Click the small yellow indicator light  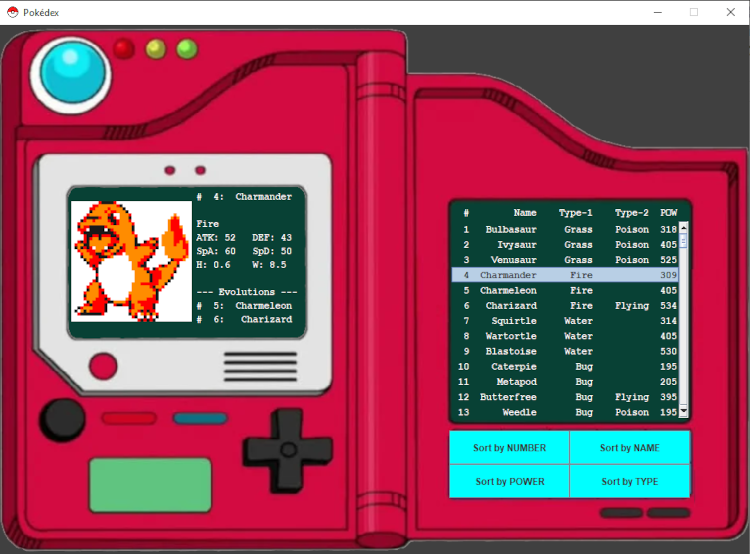pyautogui.click(x=156, y=49)
